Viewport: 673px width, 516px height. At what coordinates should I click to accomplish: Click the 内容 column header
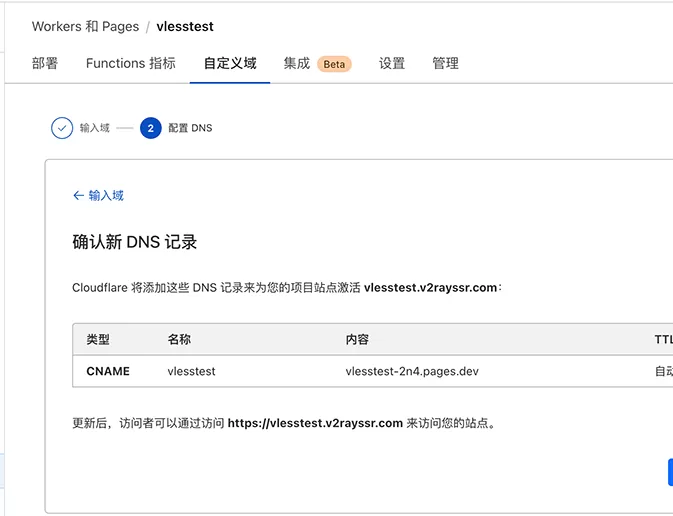pos(357,340)
